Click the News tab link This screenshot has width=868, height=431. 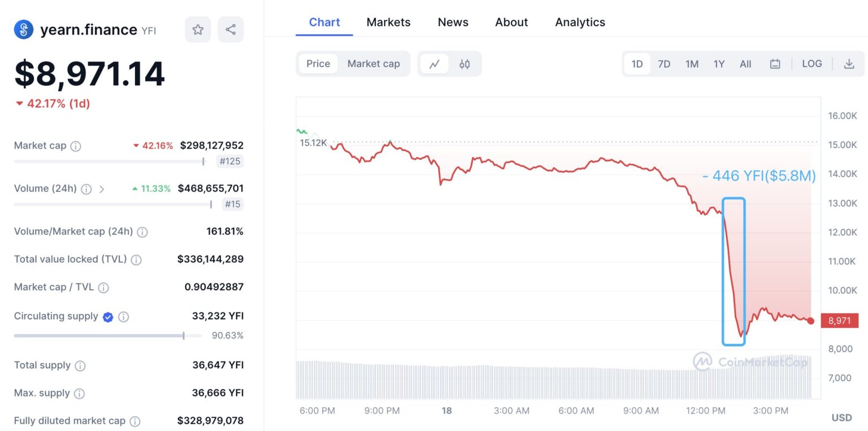(x=453, y=22)
